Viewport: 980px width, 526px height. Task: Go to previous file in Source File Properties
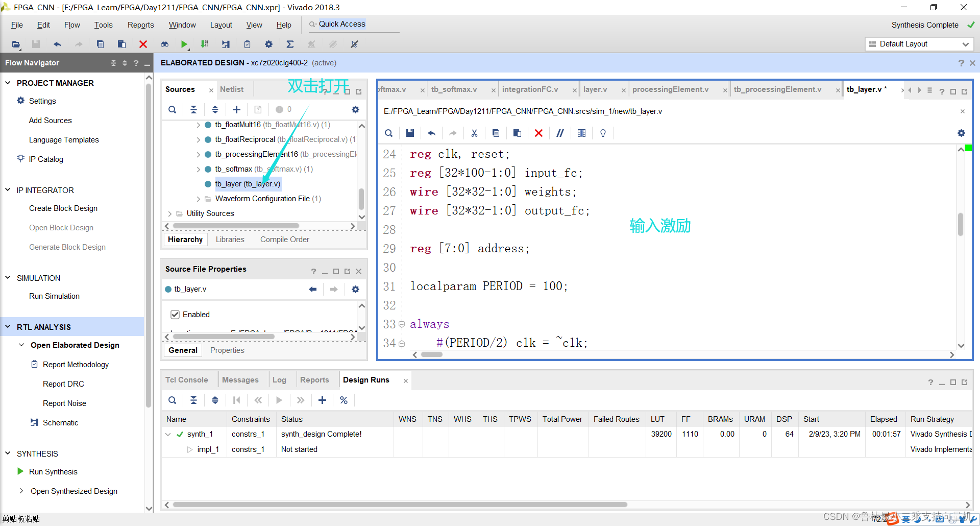pyautogui.click(x=312, y=290)
